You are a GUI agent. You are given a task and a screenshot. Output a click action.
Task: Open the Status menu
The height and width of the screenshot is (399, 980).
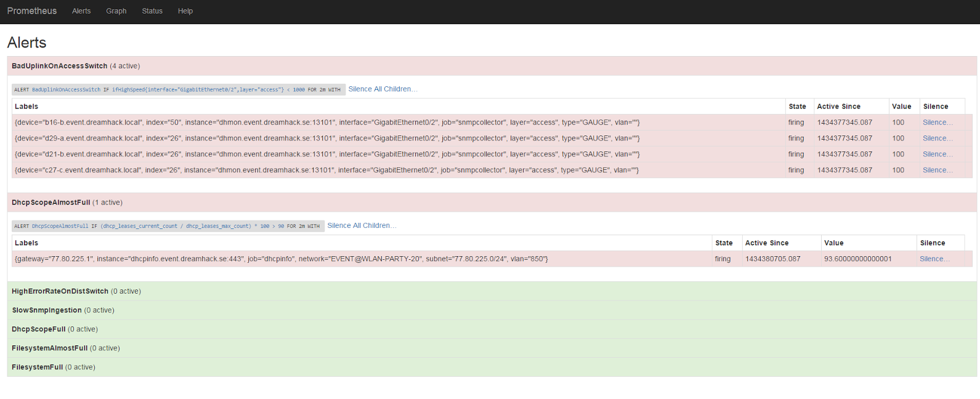(152, 11)
